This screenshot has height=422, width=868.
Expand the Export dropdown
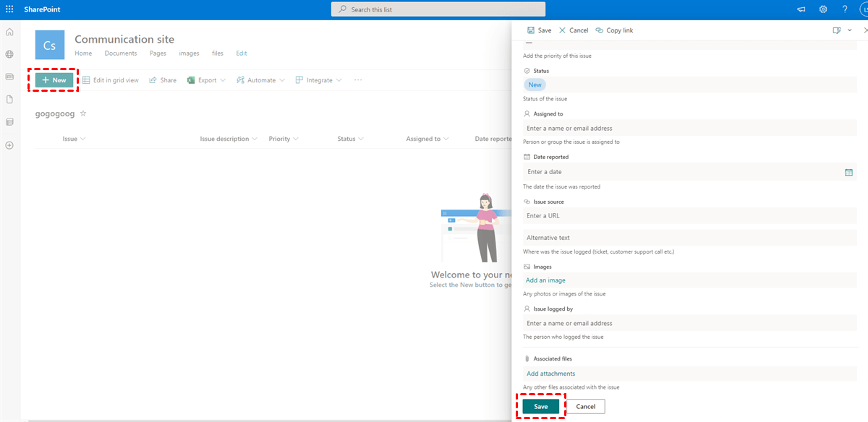pyautogui.click(x=207, y=80)
